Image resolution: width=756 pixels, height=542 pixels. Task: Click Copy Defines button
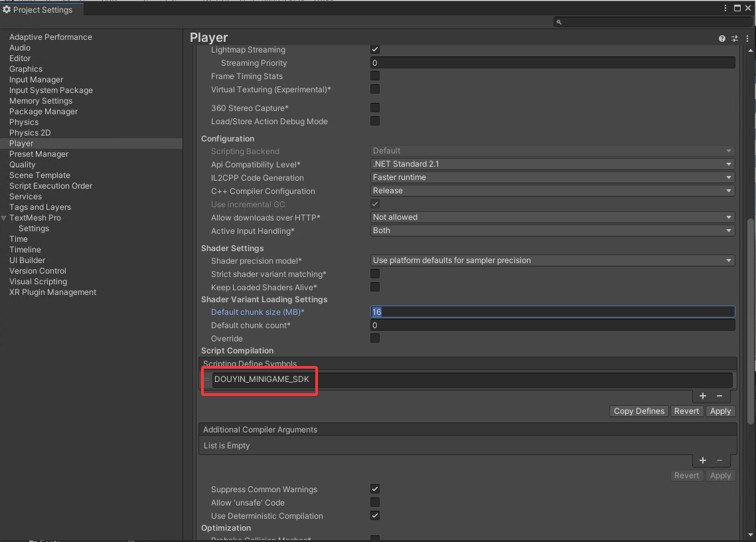tap(639, 411)
